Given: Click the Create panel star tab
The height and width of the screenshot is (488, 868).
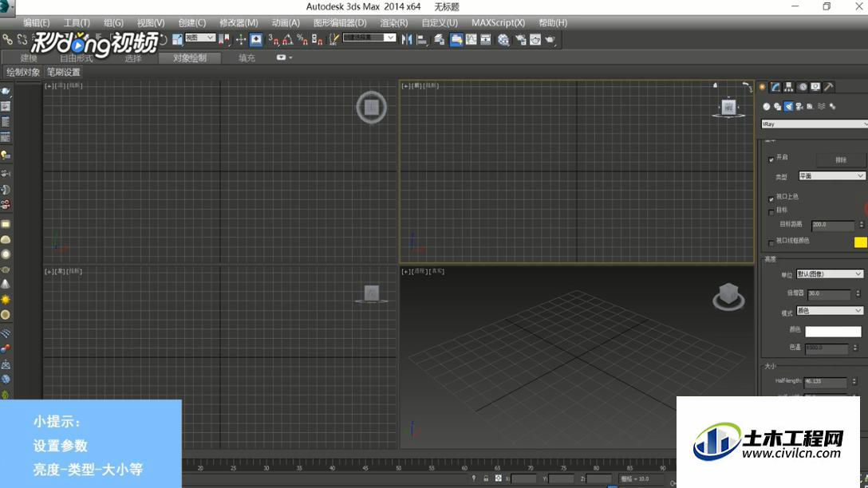Looking at the screenshot, I should tap(762, 87).
